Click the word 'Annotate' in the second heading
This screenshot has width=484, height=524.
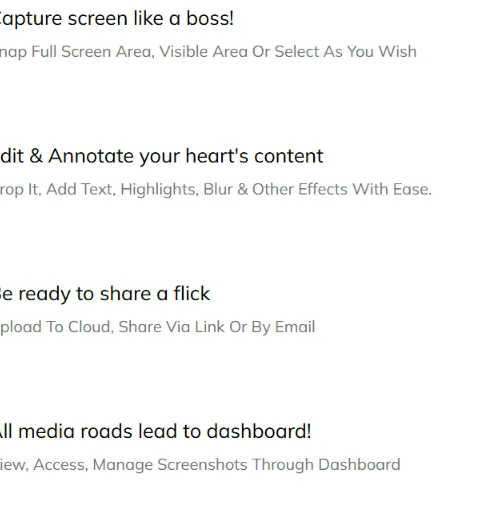91,156
